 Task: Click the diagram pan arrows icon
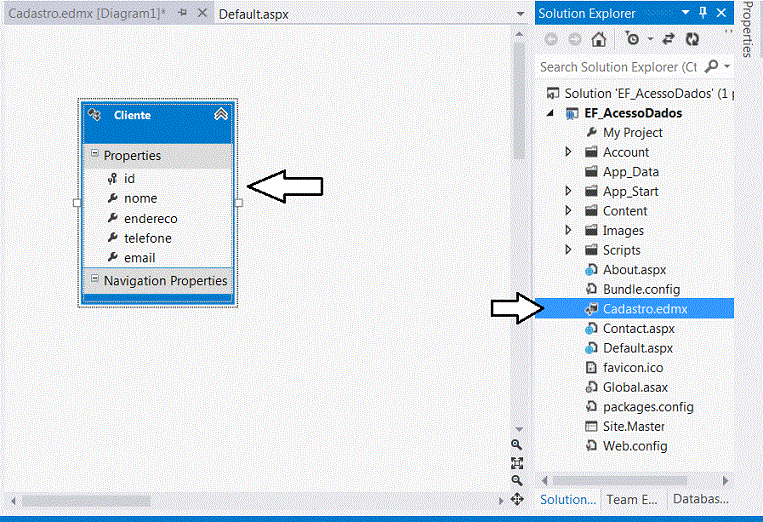(516, 498)
